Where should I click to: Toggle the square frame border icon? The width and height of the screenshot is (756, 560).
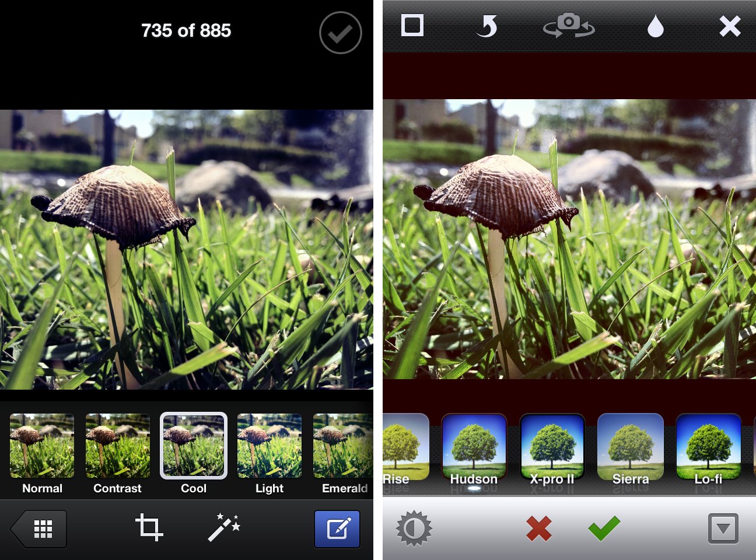click(x=412, y=26)
